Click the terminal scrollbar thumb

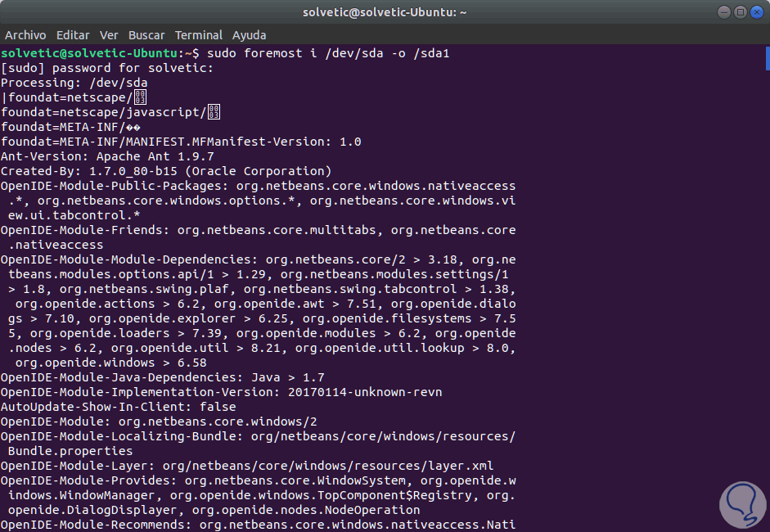(x=768, y=58)
